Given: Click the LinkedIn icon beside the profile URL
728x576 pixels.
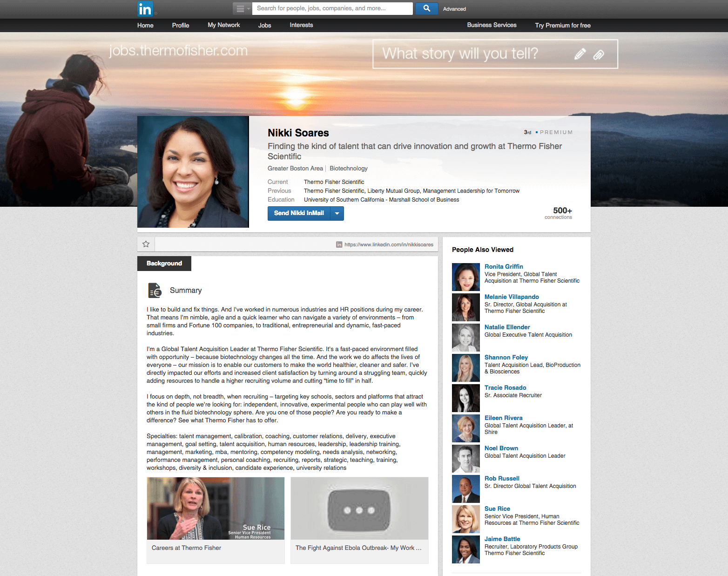Looking at the screenshot, I should tap(339, 244).
